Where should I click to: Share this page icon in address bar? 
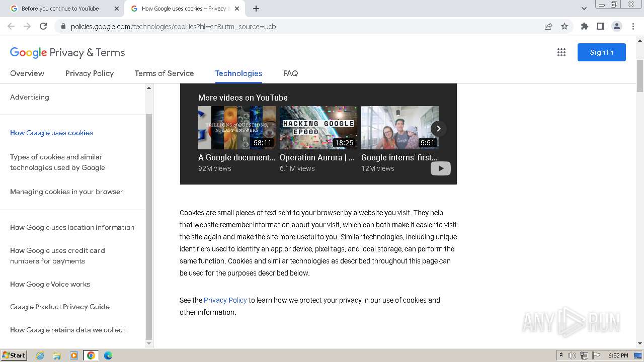pos(548,27)
